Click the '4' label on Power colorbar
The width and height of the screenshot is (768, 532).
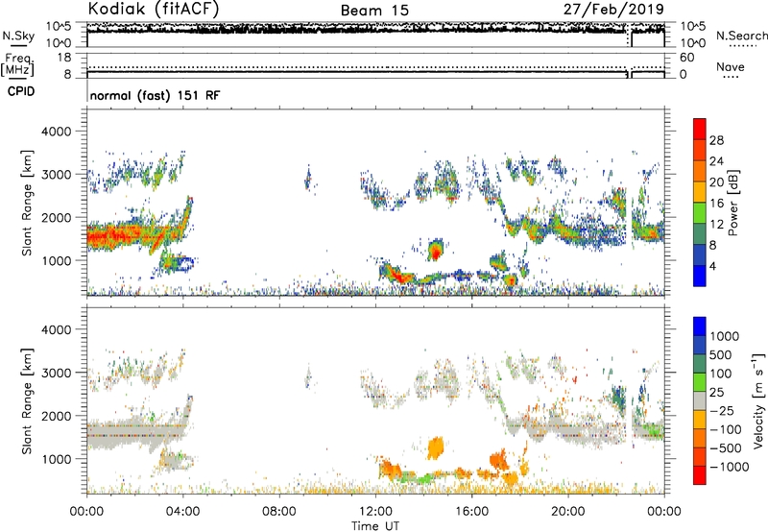coord(712,267)
